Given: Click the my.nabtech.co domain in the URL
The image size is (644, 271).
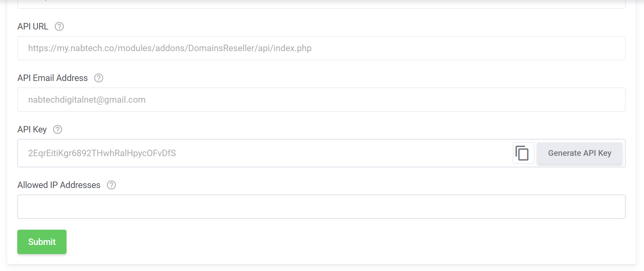Looking at the screenshot, I should point(85,48).
